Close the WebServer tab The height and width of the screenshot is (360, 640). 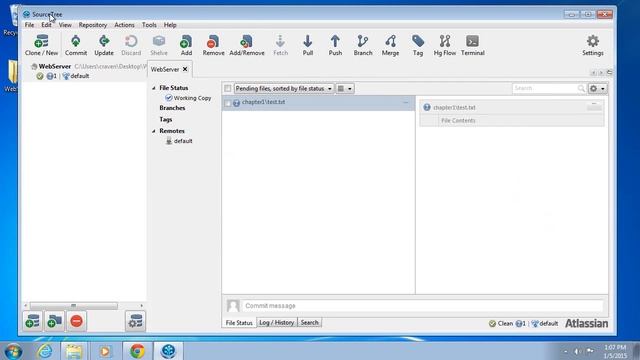coord(185,69)
